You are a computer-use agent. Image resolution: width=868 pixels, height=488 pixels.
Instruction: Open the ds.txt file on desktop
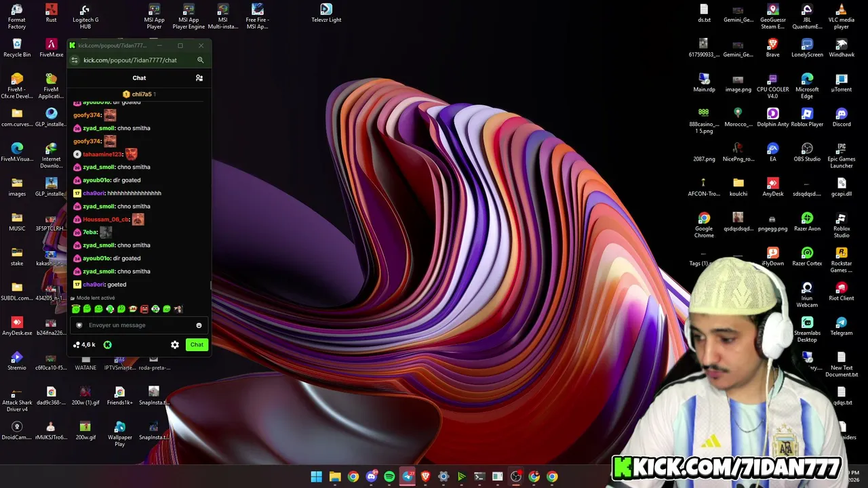pos(704,13)
